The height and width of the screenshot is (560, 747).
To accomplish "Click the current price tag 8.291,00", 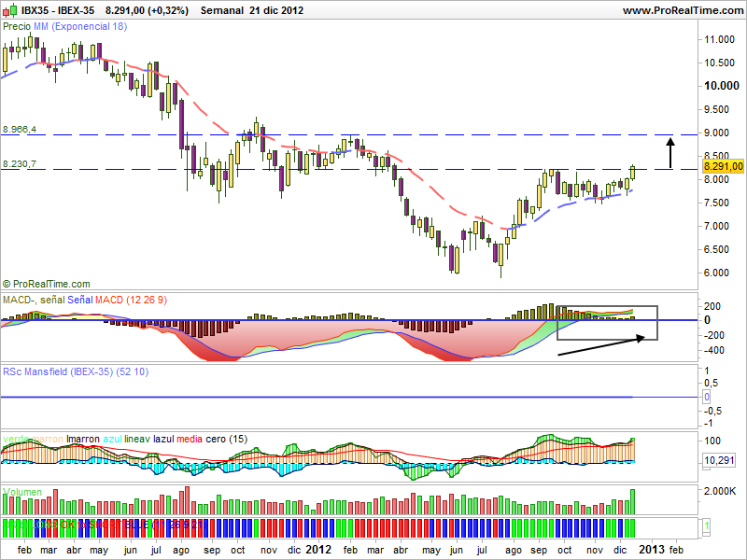I will pyautogui.click(x=724, y=166).
